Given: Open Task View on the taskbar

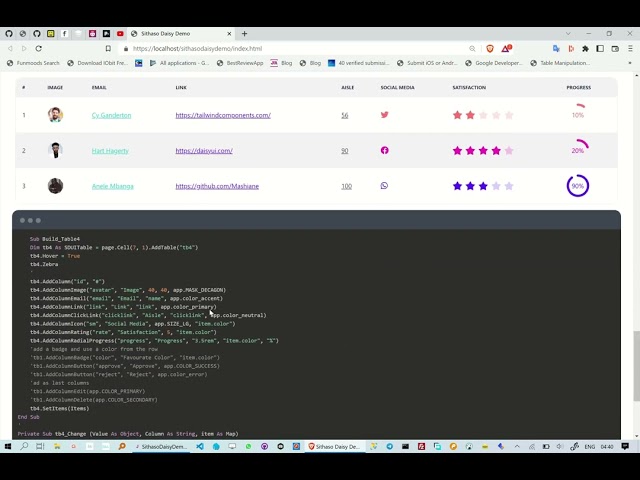Looking at the screenshot, I should click(40, 447).
